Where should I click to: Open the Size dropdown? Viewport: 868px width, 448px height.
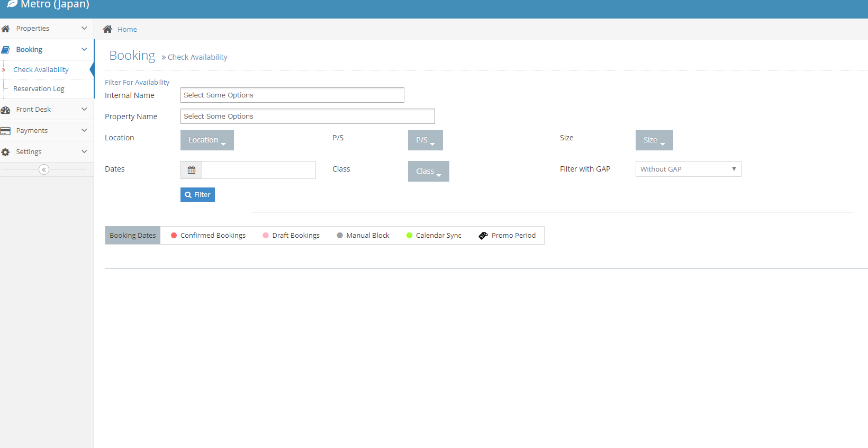point(654,140)
